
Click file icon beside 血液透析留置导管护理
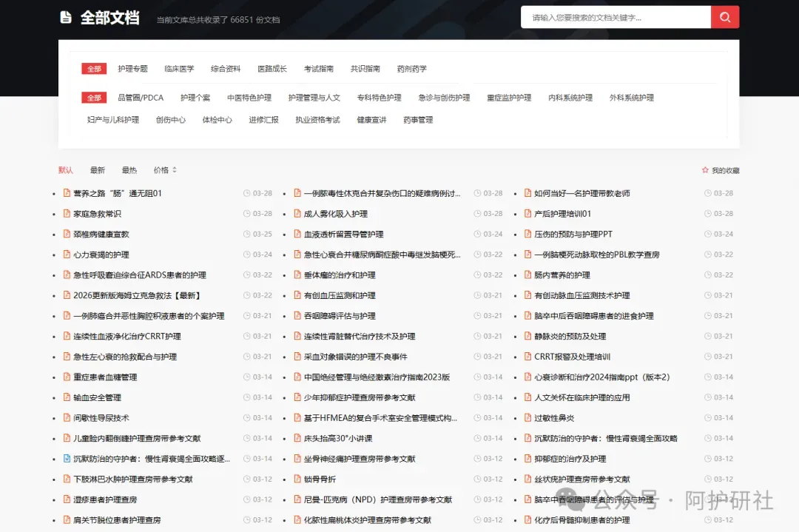pyautogui.click(x=297, y=233)
